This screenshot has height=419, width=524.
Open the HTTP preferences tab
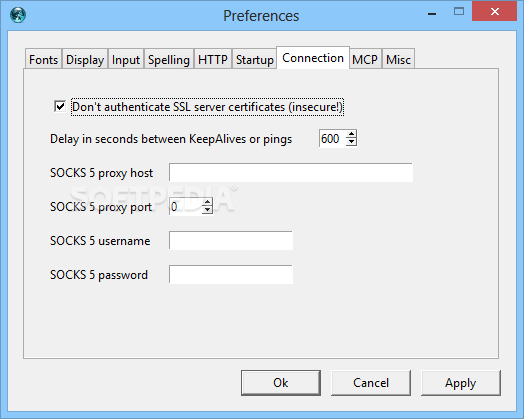(x=213, y=59)
